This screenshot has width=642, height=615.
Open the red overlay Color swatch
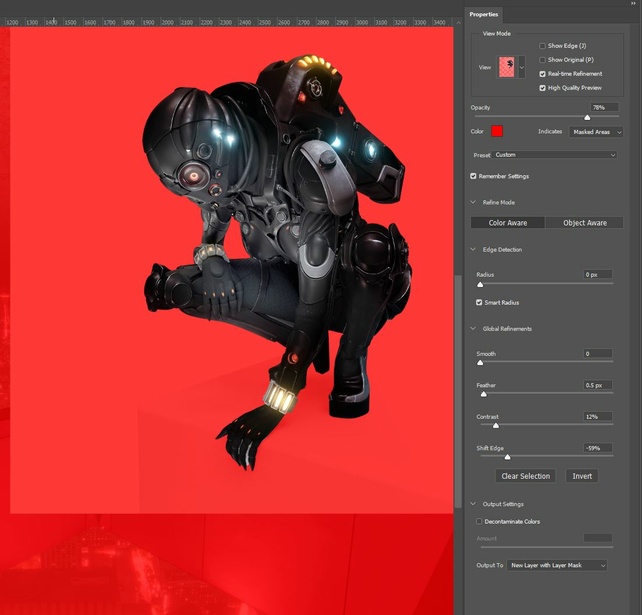497,131
